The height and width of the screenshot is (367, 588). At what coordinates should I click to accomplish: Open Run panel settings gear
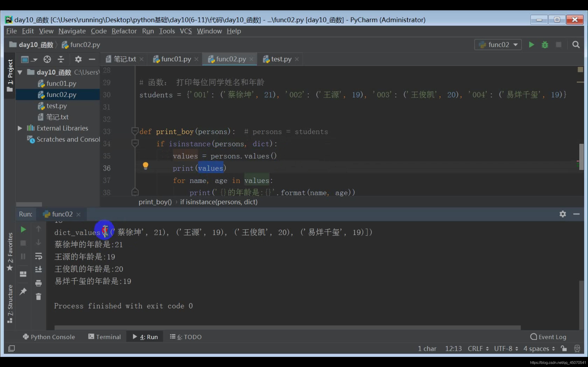[x=563, y=214]
